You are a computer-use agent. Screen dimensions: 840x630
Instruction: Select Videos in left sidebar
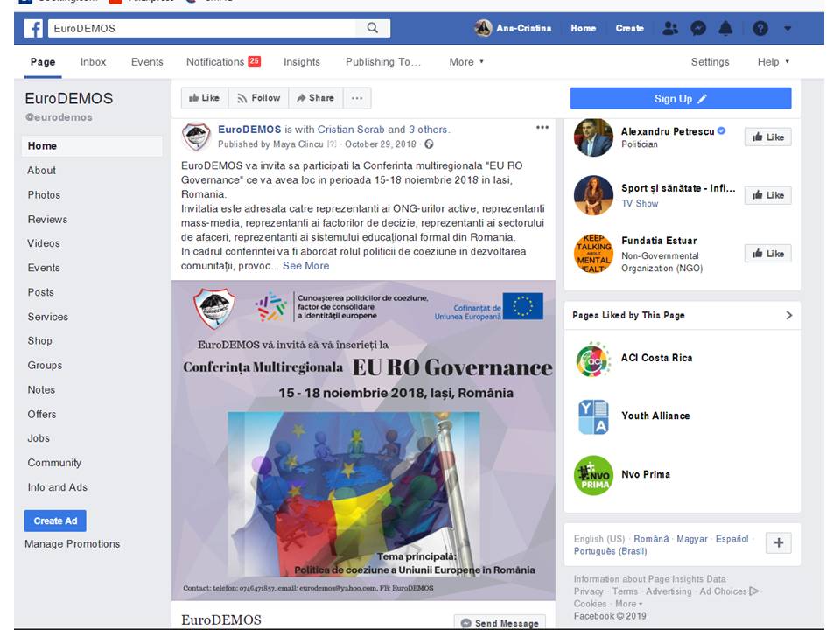coord(44,243)
